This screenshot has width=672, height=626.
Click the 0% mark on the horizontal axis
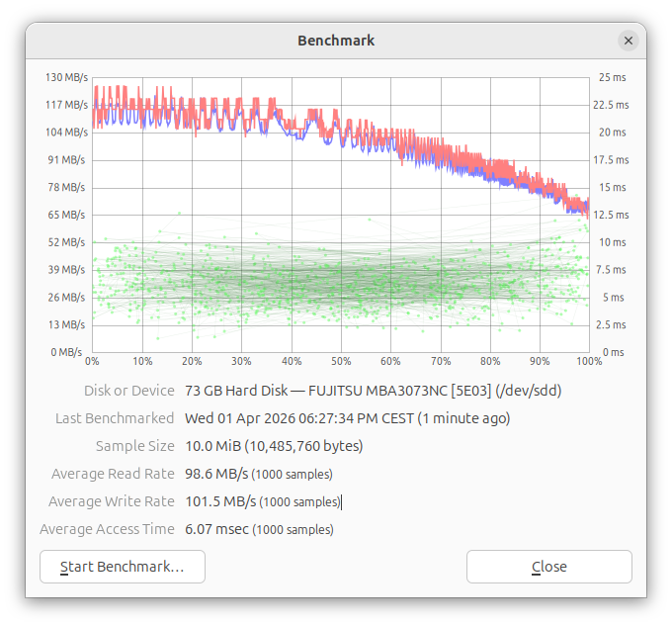click(x=93, y=362)
